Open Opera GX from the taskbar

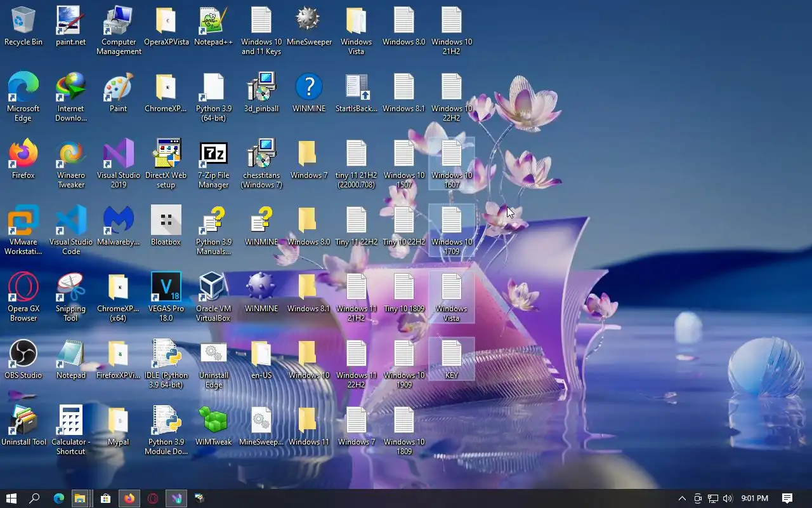point(153,498)
